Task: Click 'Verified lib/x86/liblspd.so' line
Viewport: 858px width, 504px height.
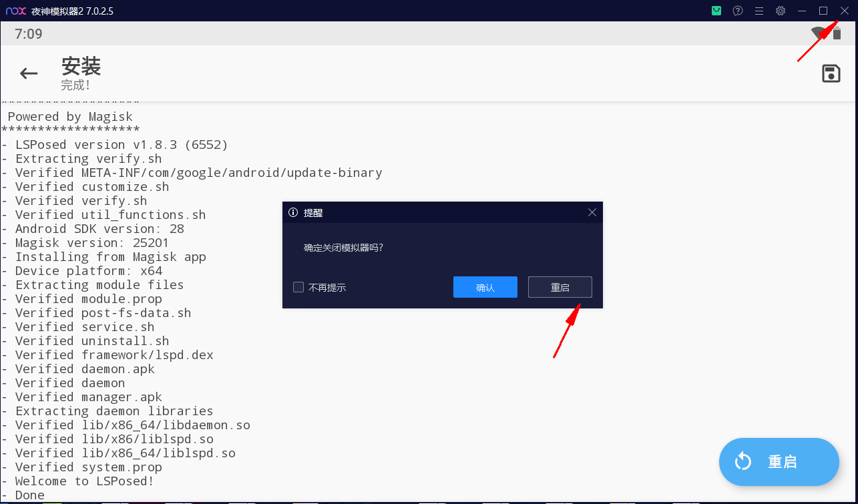Action: coord(108,439)
